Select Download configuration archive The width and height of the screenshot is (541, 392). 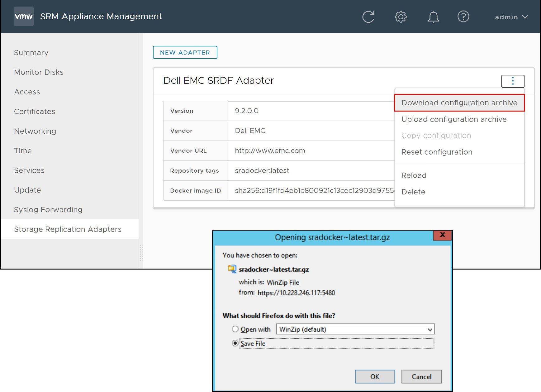coord(459,103)
